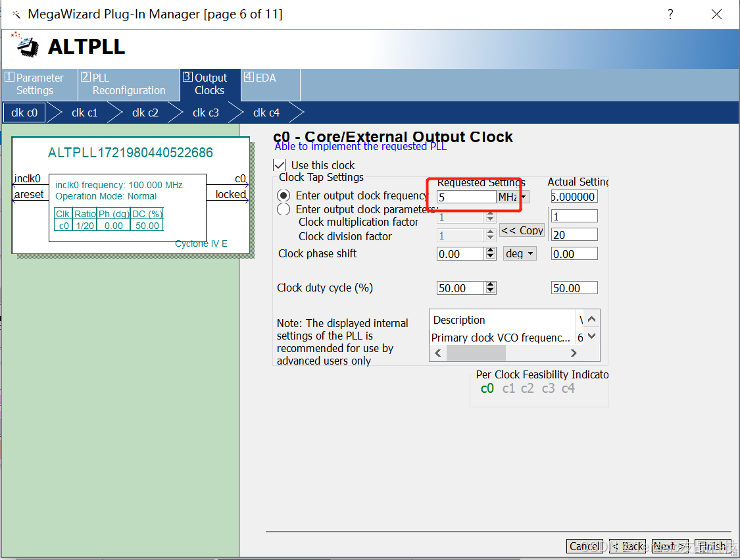
Task: Click the horizontal scrollbar thumb in description
Action: tap(476, 353)
